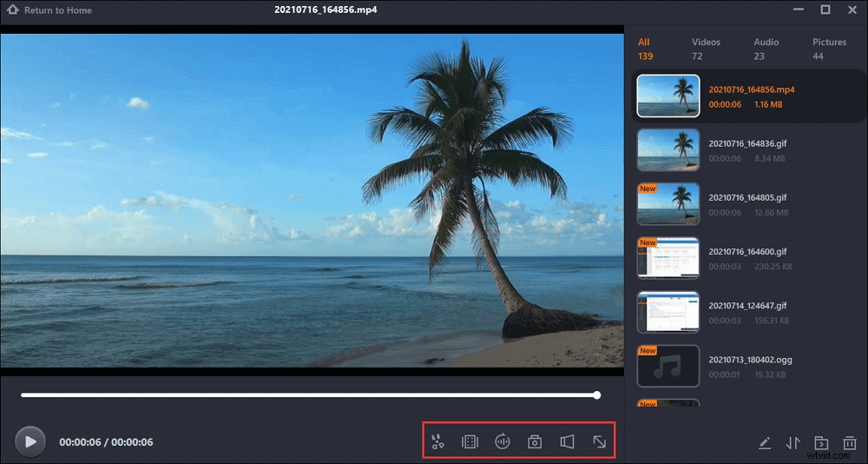The height and width of the screenshot is (464, 868).
Task: Click the sort order arrows icon
Action: 792,443
